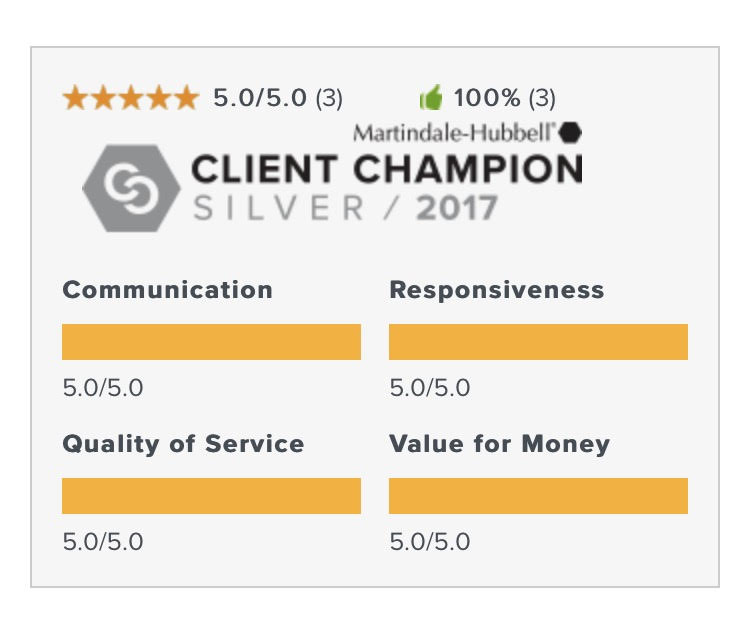Click the last orange star
The height and width of the screenshot is (632, 750).
click(187, 98)
